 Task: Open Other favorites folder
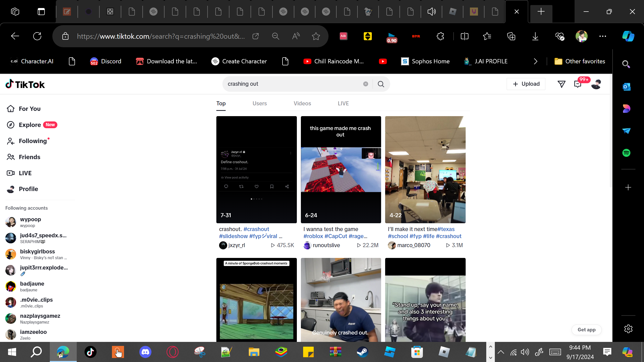(580, 61)
